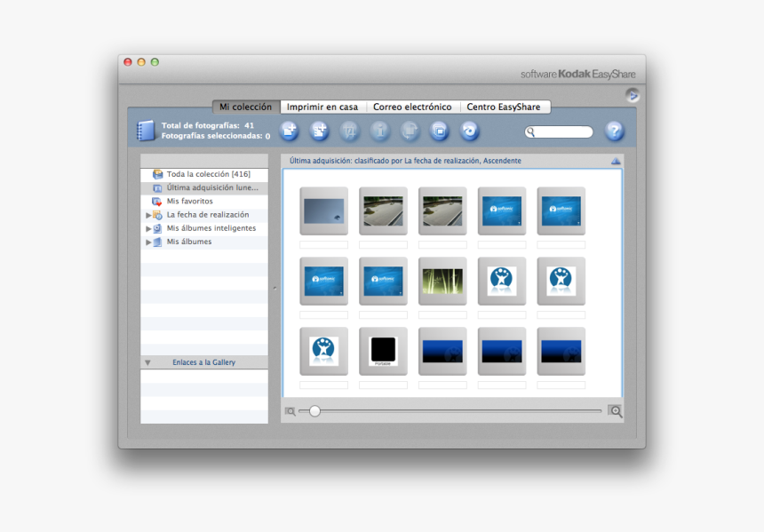
Task: Click the new album toolbar icon
Action: 319,131
